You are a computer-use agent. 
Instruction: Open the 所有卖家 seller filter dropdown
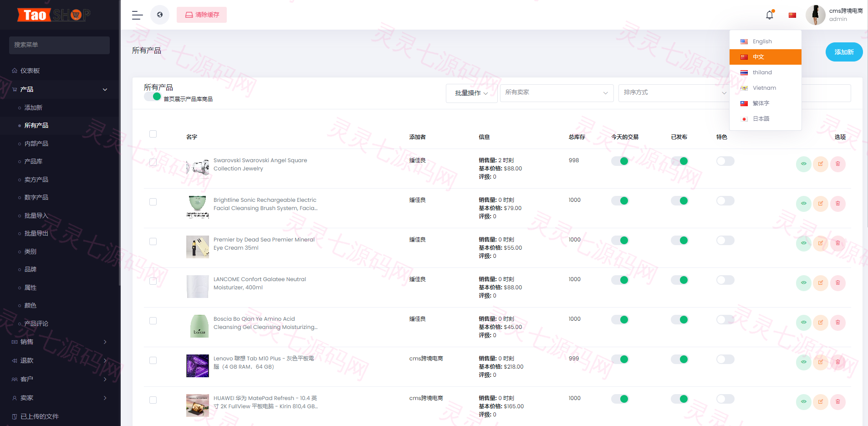click(x=557, y=92)
